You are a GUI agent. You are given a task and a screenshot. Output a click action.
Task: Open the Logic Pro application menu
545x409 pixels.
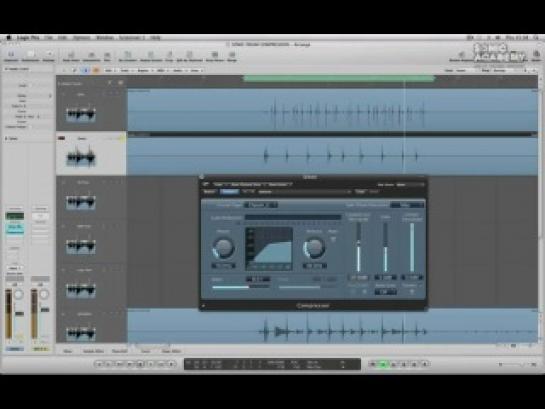point(28,37)
